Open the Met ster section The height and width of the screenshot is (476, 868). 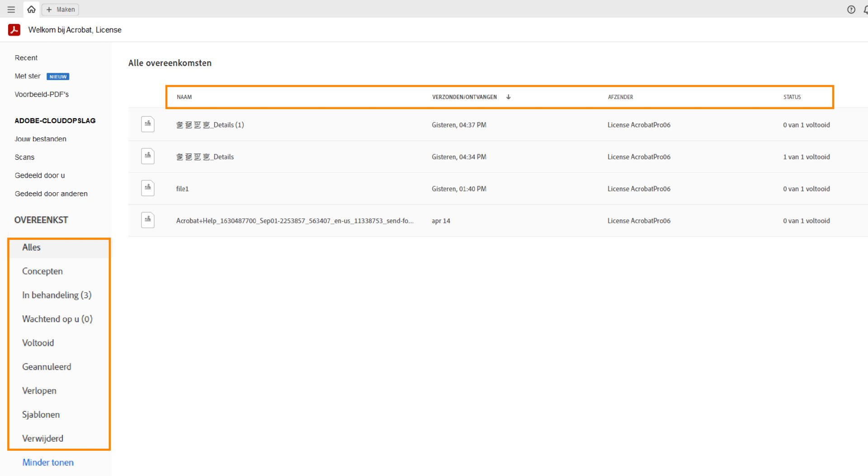click(28, 76)
